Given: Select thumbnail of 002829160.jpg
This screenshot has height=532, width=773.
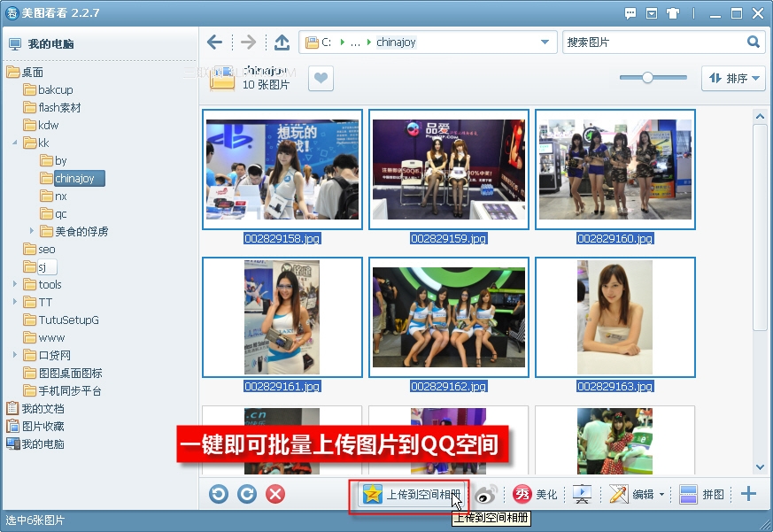Looking at the screenshot, I should click(x=615, y=169).
